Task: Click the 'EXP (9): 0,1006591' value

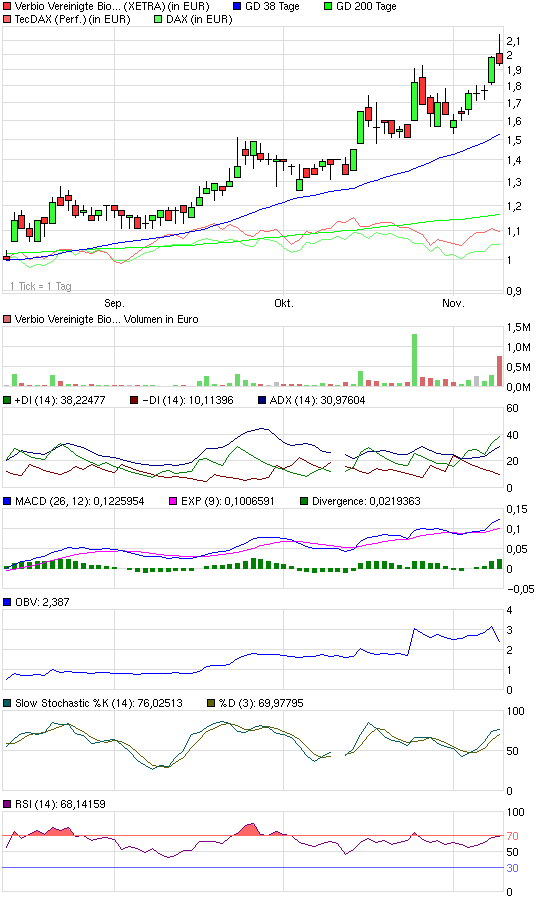Action: pyautogui.click(x=228, y=501)
